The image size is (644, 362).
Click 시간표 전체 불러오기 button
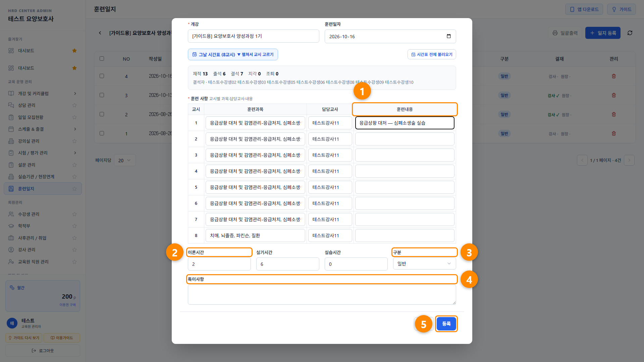432,55
